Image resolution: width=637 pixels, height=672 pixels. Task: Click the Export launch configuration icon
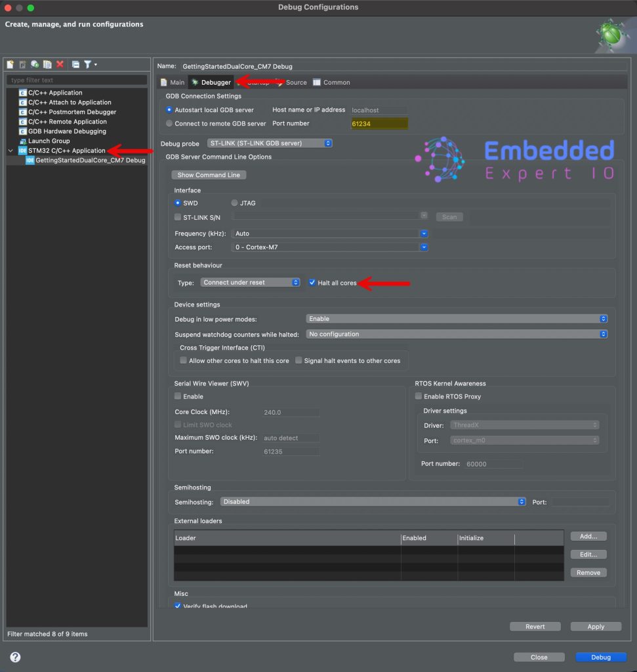[35, 64]
